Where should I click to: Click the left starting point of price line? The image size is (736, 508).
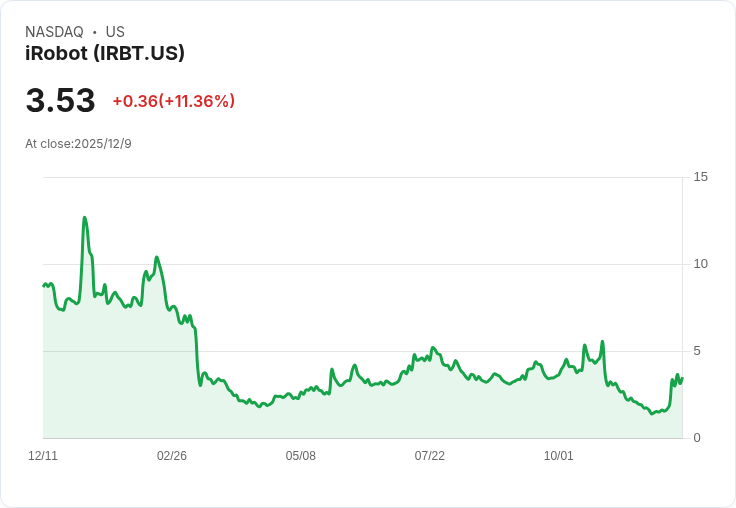click(x=44, y=286)
